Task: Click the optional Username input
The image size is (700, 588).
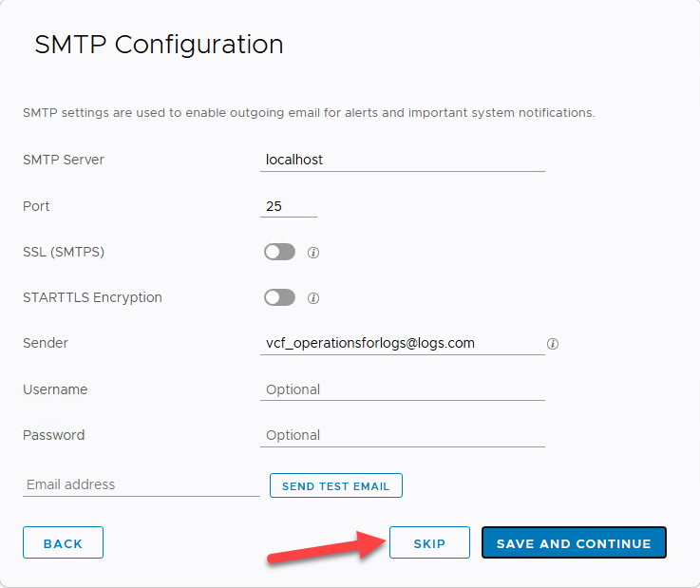Action: pyautogui.click(x=402, y=389)
